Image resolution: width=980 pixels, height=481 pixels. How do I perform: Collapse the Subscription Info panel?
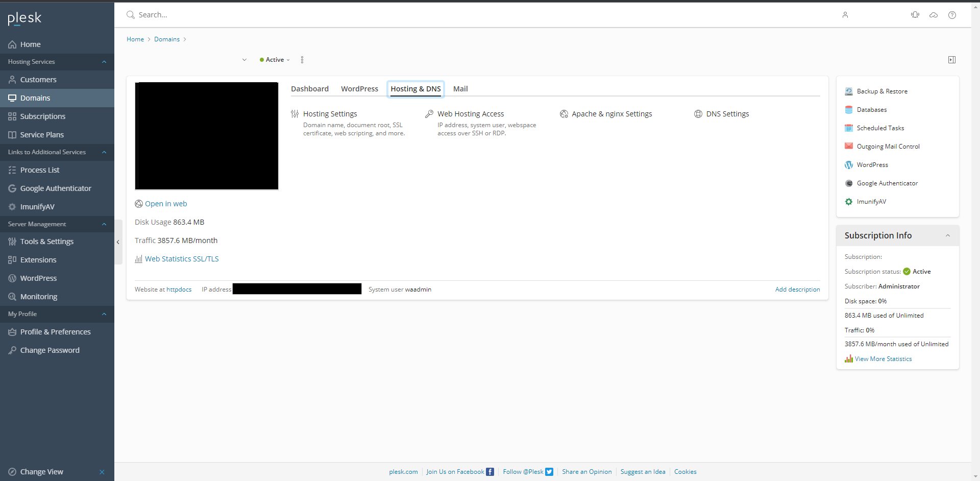[x=948, y=235]
